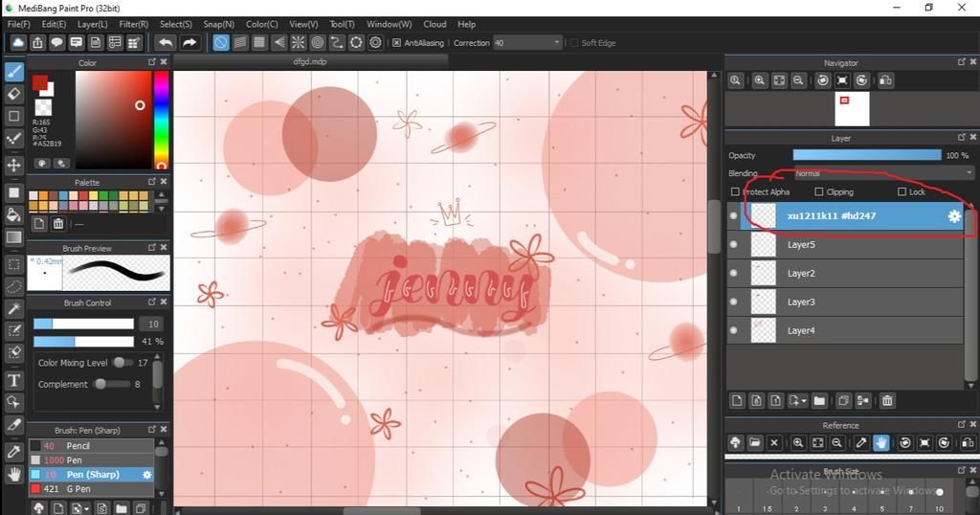Viewport: 980px width, 515px height.
Task: Select the Magic Wand tool
Action: (13, 309)
